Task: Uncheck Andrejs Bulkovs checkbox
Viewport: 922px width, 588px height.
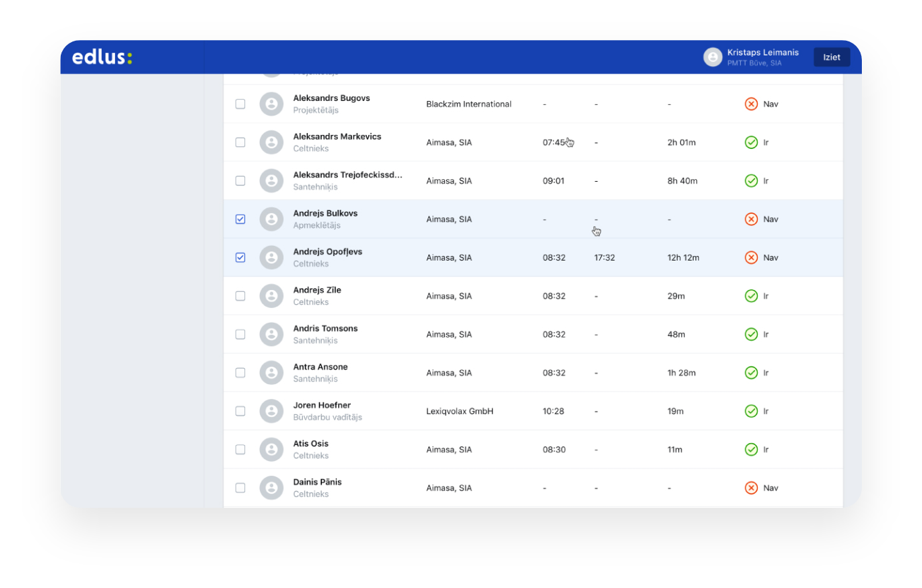Action: (x=241, y=219)
